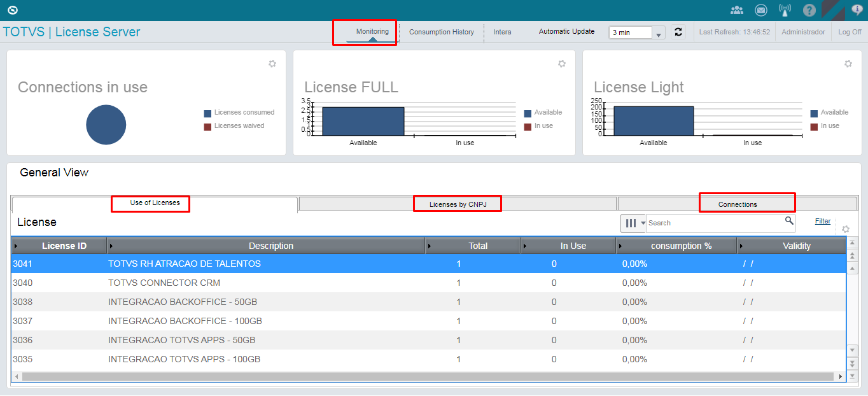
Task: Click the Connections in use pie chart
Action: [x=106, y=125]
